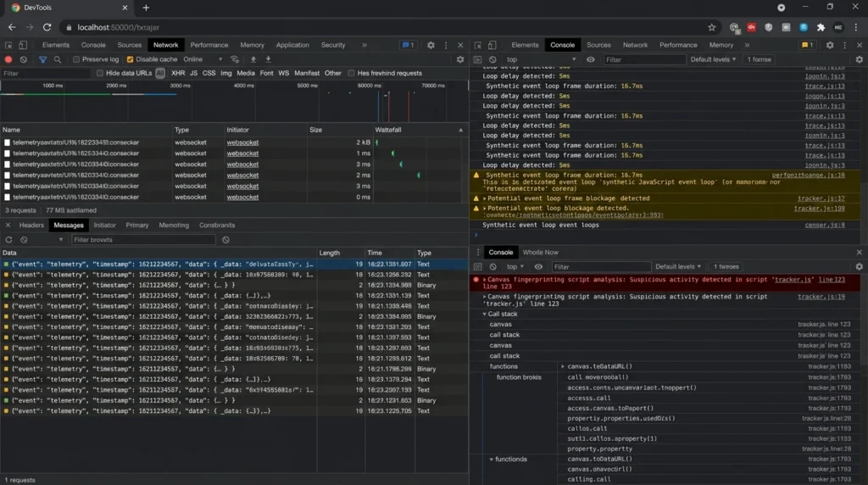Expand Potential event loop frame blockage warning
The width and height of the screenshot is (868, 485).
484,198
